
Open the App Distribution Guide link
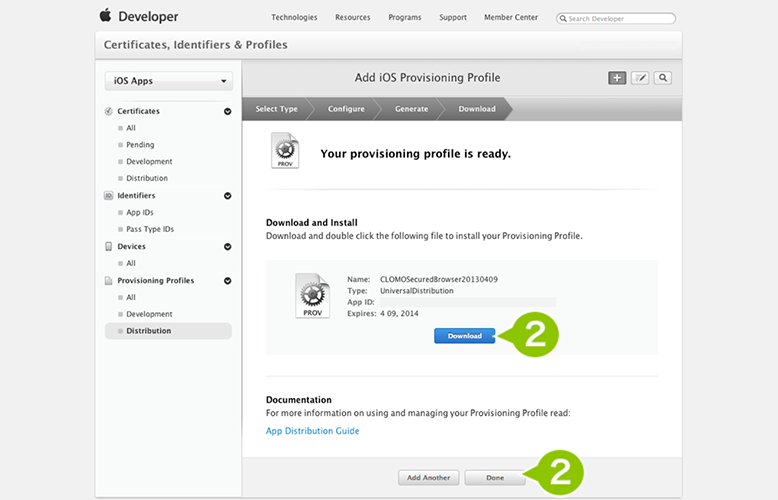pos(312,431)
